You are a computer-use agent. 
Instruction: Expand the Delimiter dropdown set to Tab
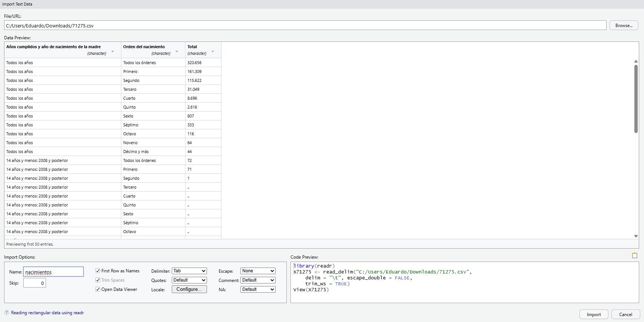(189, 271)
